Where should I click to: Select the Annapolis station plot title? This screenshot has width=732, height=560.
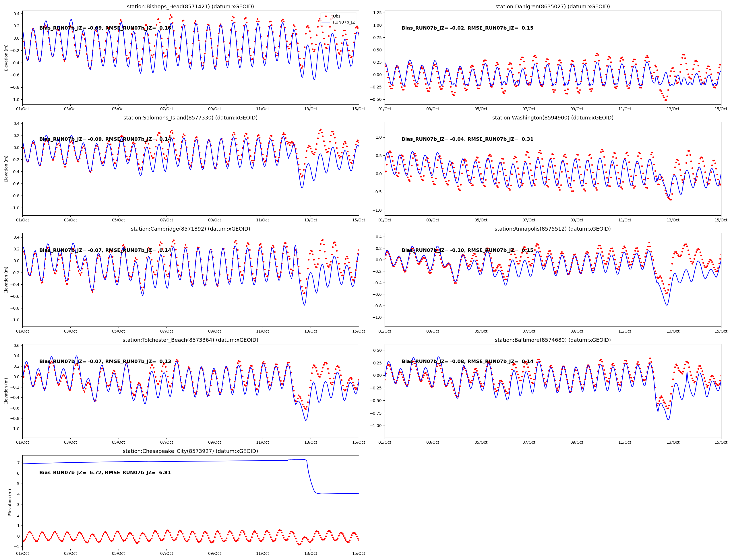(x=552, y=229)
